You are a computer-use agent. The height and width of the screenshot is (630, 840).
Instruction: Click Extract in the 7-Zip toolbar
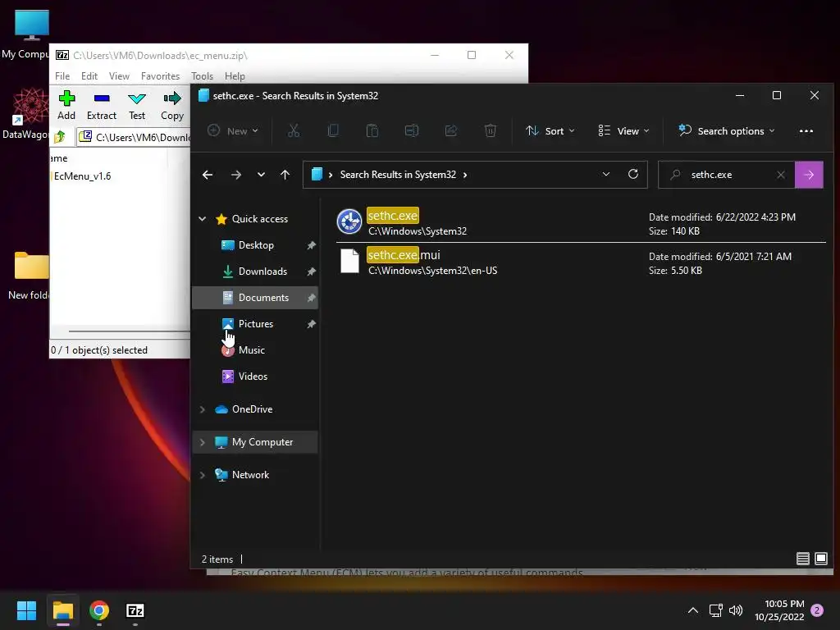[x=101, y=106]
